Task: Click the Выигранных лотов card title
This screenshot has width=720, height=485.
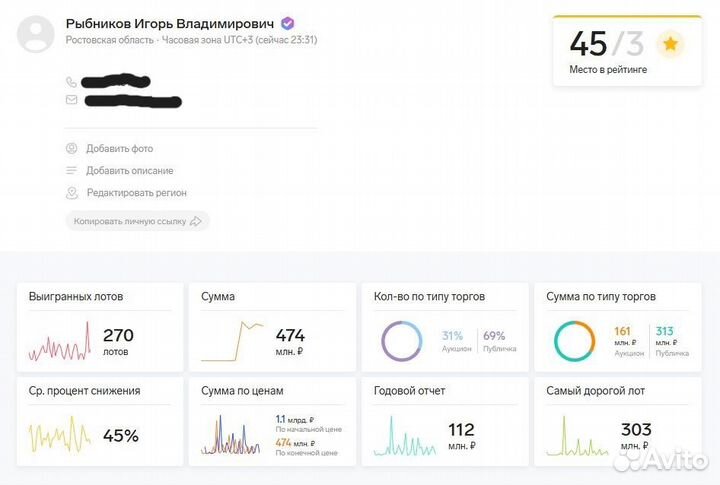Action: 76,297
